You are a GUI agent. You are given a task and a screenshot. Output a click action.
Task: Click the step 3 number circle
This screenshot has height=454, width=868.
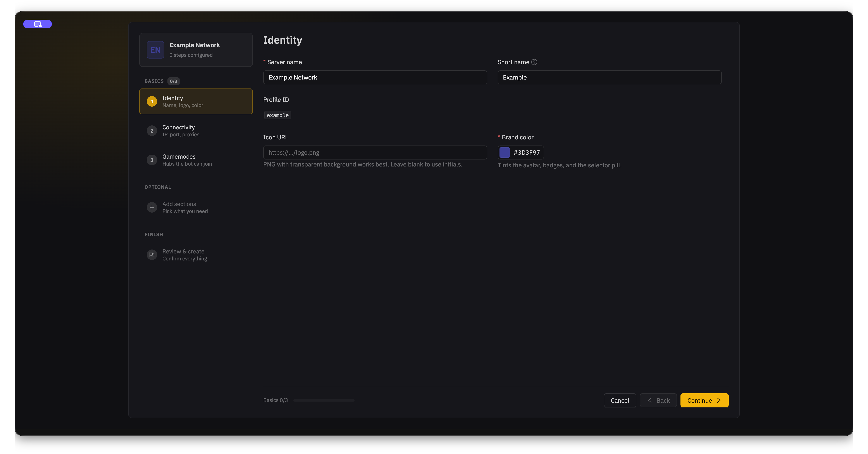(x=152, y=160)
